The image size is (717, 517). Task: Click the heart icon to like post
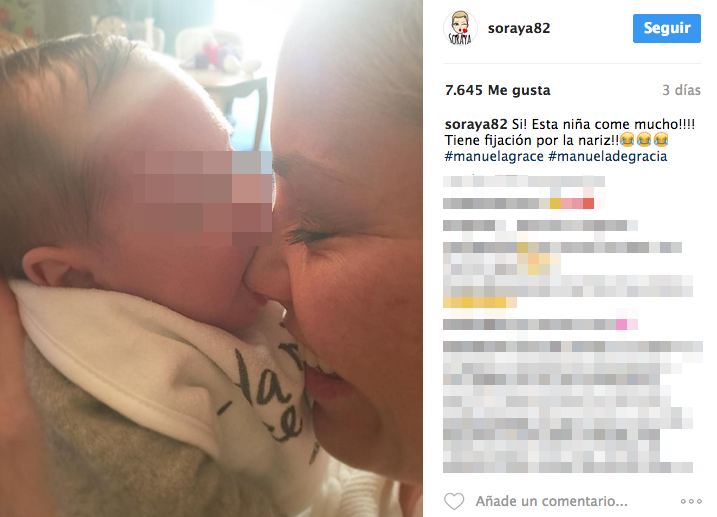pos(454,501)
